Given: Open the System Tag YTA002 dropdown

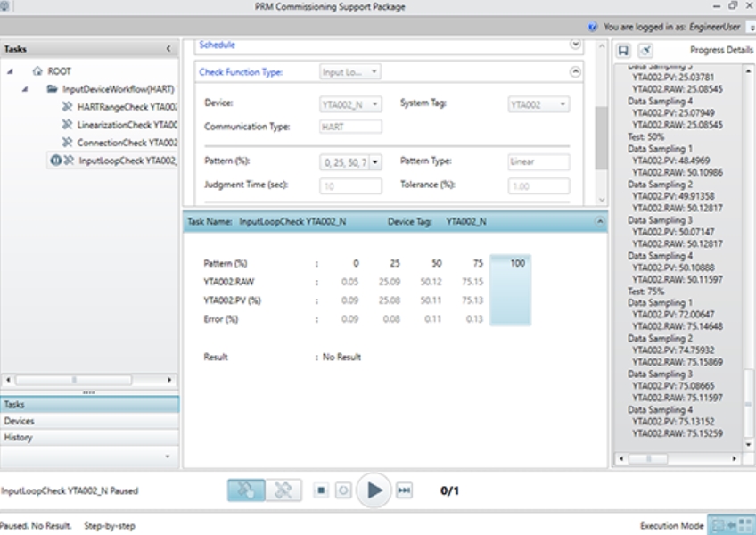Looking at the screenshot, I should click(538, 104).
